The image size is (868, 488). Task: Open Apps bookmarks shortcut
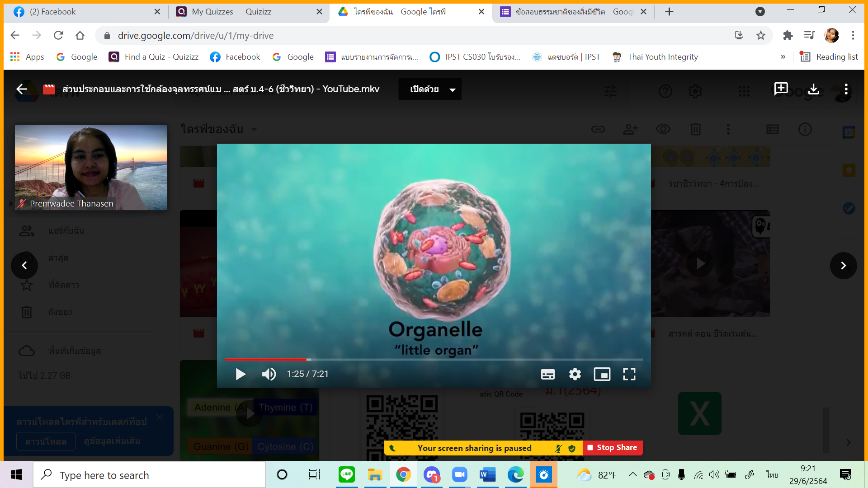(x=27, y=57)
